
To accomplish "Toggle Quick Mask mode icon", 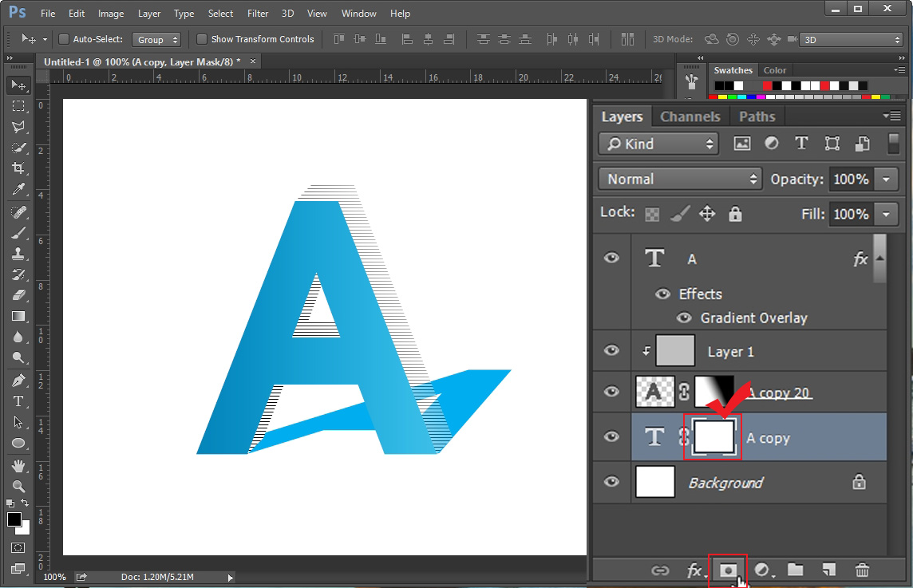I will (x=18, y=548).
